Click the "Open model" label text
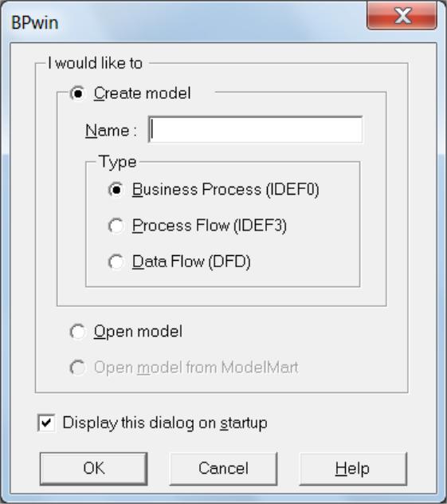Image resolution: width=447 pixels, height=504 pixels. point(138,332)
